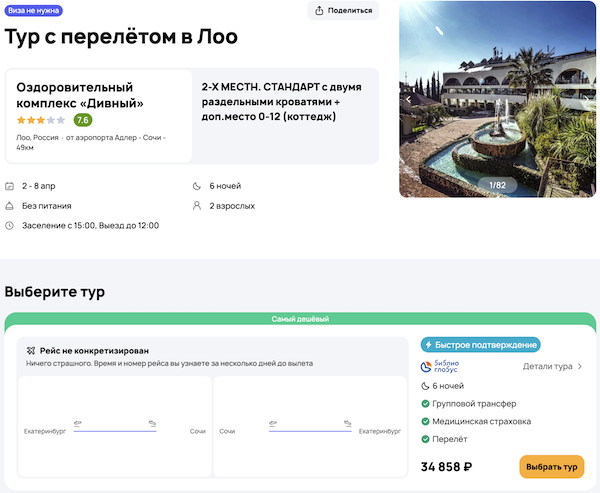The width and height of the screenshot is (600, 493).
Task: Click the share icon beside Поделиться
Action: point(320,11)
